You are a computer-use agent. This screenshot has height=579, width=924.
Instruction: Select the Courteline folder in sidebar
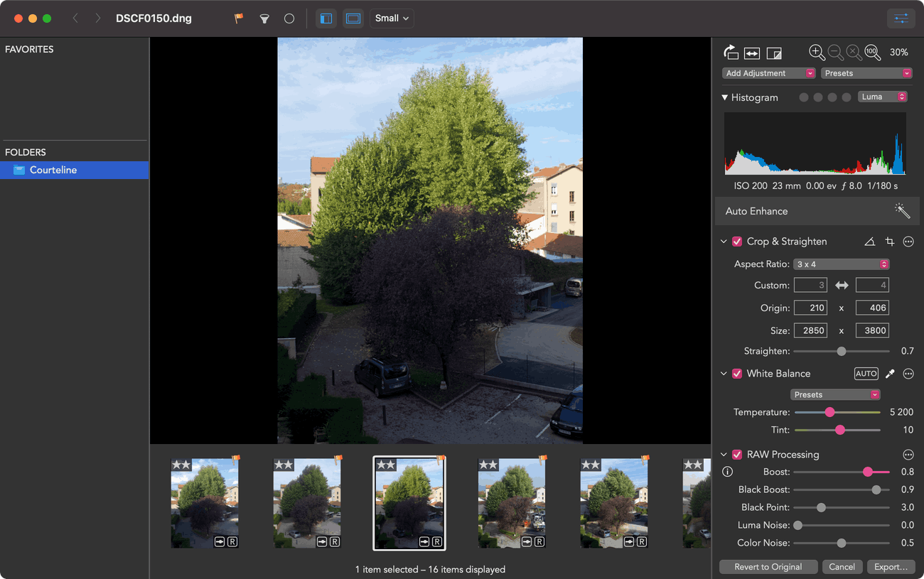(x=53, y=170)
